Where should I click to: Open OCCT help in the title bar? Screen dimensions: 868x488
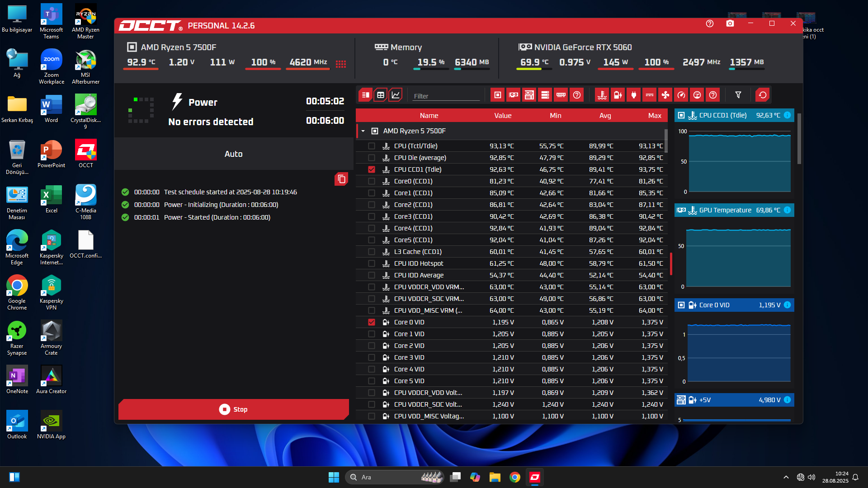[x=710, y=23]
